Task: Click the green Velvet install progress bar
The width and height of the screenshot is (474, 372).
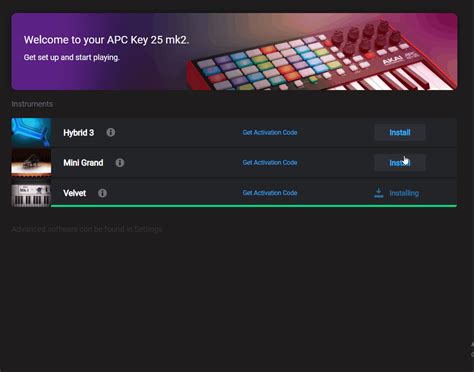Action: [254, 206]
